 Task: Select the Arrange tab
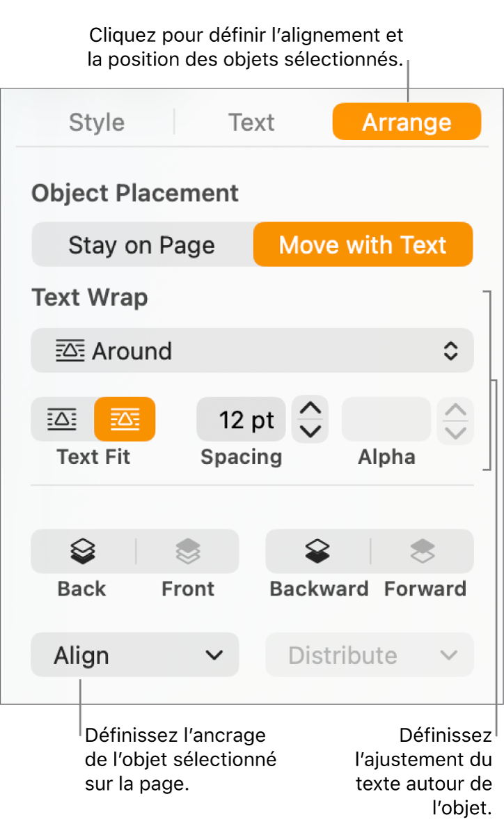click(407, 123)
